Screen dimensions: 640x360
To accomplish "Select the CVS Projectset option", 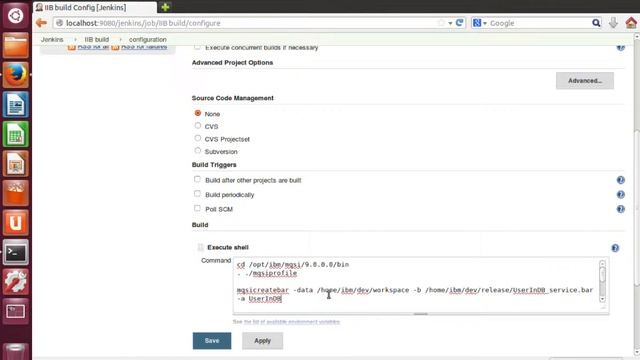I will (x=198, y=138).
